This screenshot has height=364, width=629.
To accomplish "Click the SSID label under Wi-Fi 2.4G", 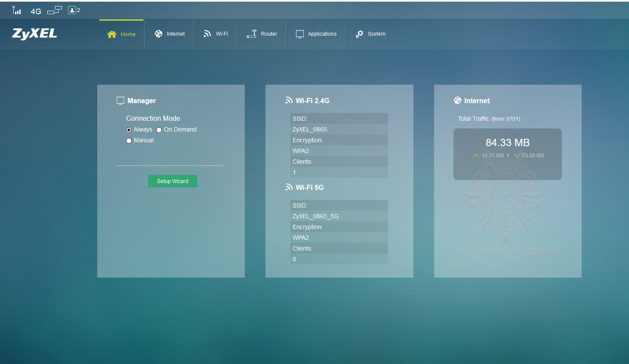I will pos(300,119).
